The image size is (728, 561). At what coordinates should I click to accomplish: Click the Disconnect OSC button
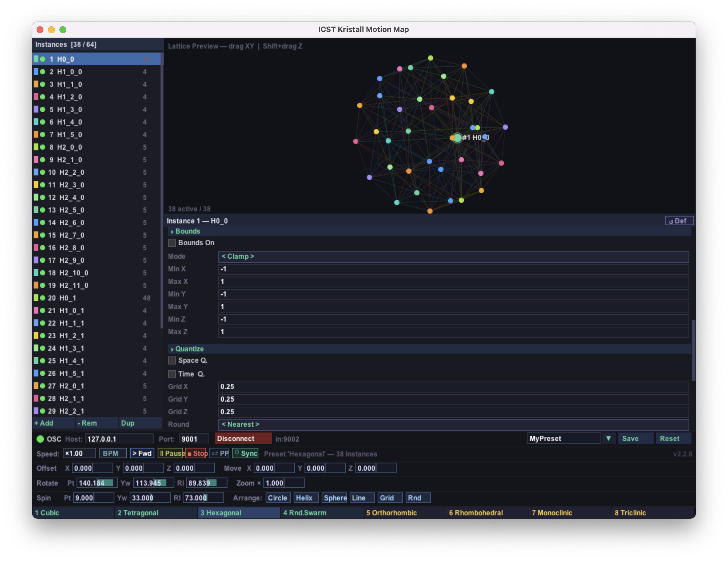(x=243, y=438)
